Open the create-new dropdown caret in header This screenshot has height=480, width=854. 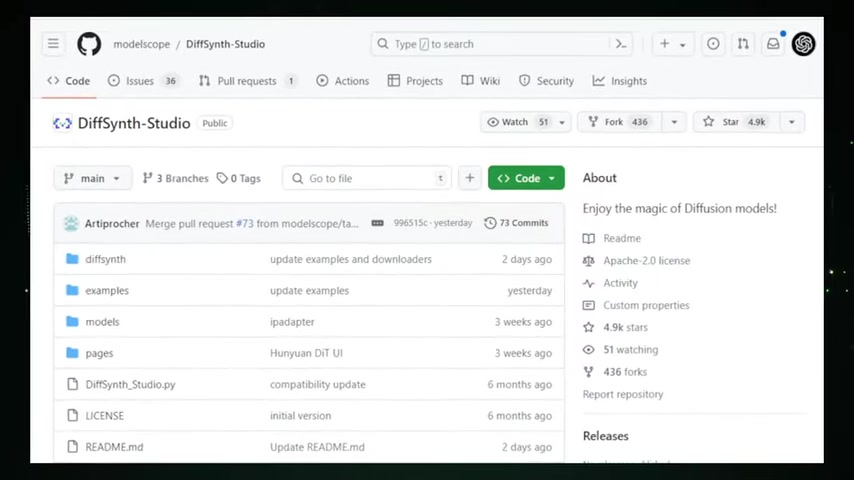click(682, 45)
